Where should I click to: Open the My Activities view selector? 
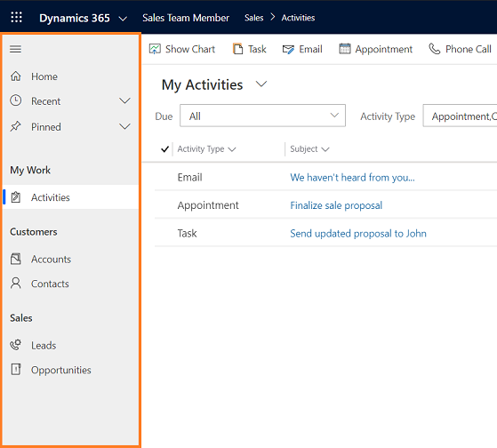[x=261, y=84]
